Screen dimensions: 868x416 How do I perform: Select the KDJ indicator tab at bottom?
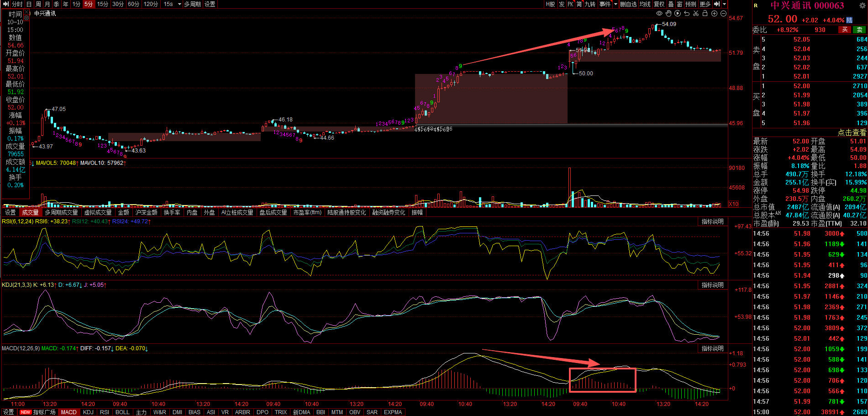tap(88, 412)
